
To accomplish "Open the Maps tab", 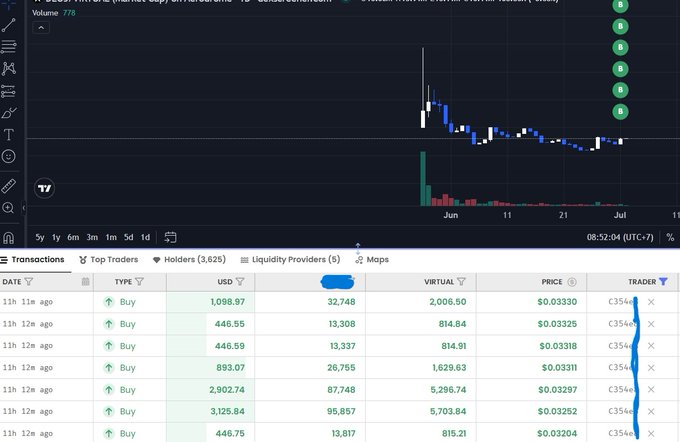I will 372,259.
